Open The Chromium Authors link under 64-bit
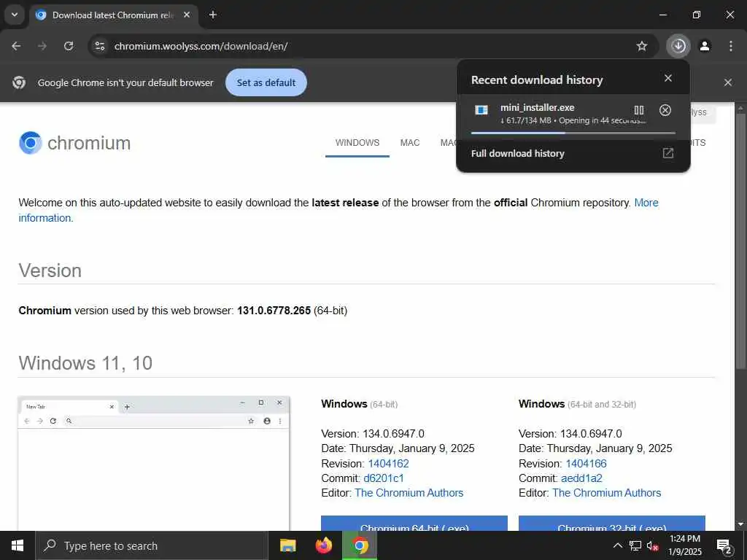Image resolution: width=747 pixels, height=560 pixels. [x=409, y=493]
